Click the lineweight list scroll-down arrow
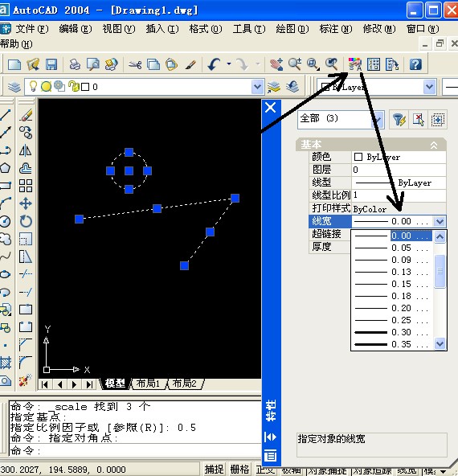 [x=440, y=343]
